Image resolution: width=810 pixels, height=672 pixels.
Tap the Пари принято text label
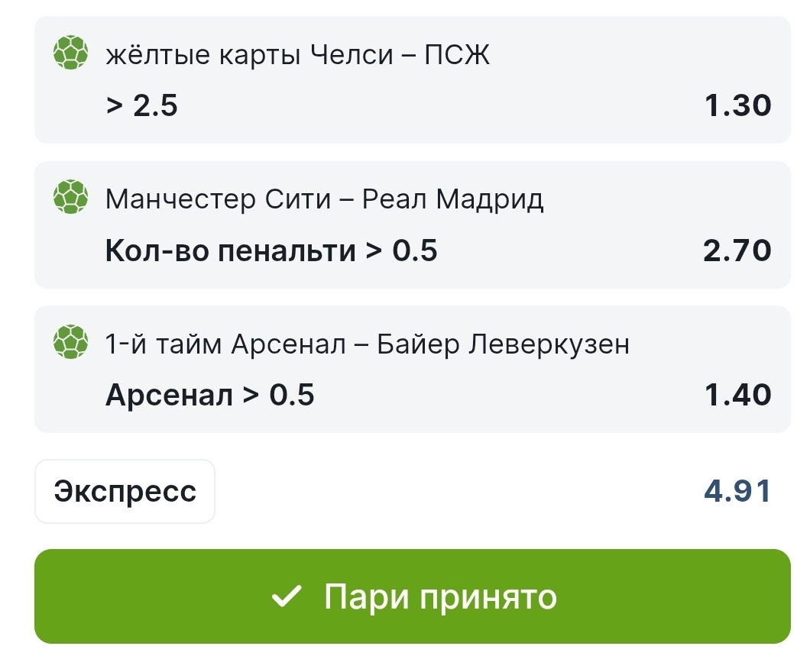pos(440,597)
